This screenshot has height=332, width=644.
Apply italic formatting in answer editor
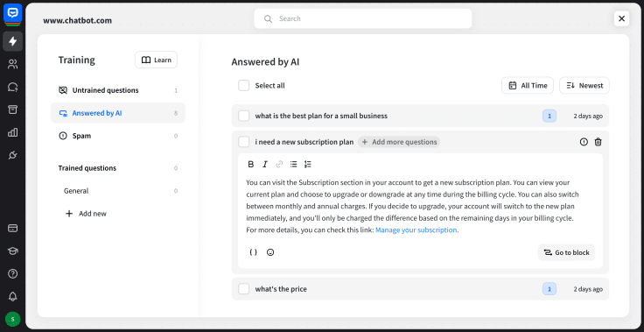click(x=265, y=165)
